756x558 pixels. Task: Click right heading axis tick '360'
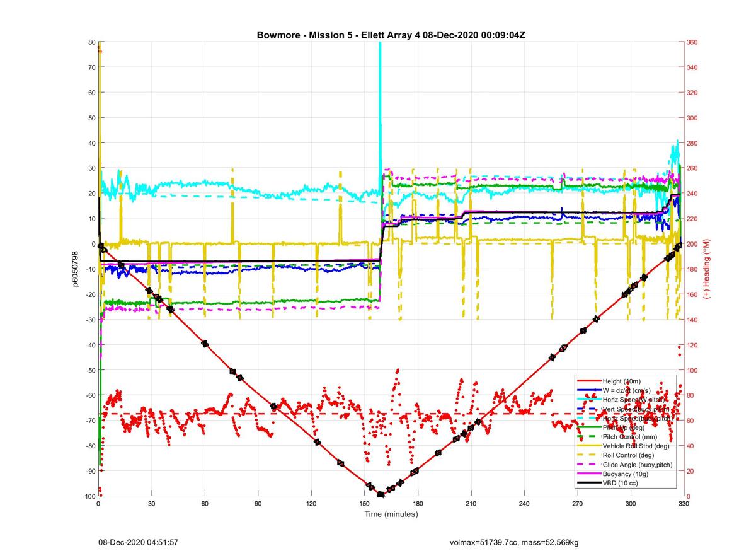click(692, 42)
